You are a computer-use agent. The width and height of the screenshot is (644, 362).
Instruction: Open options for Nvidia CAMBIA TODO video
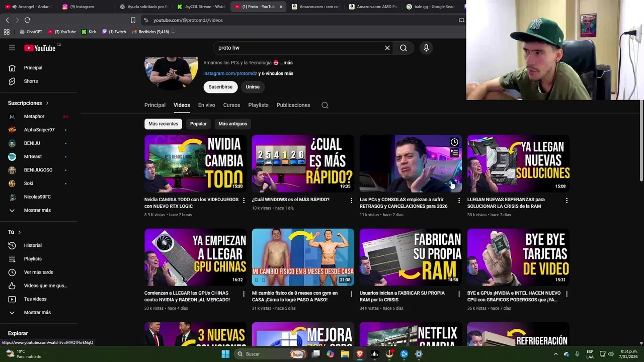click(x=244, y=201)
